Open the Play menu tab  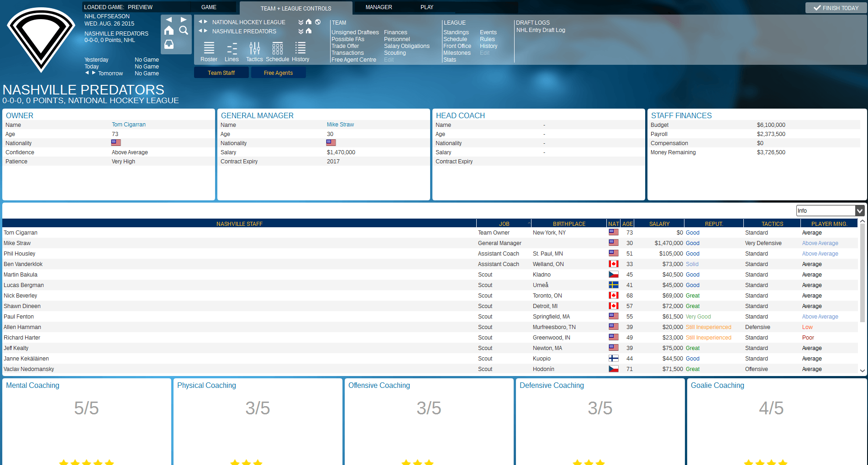coord(427,7)
